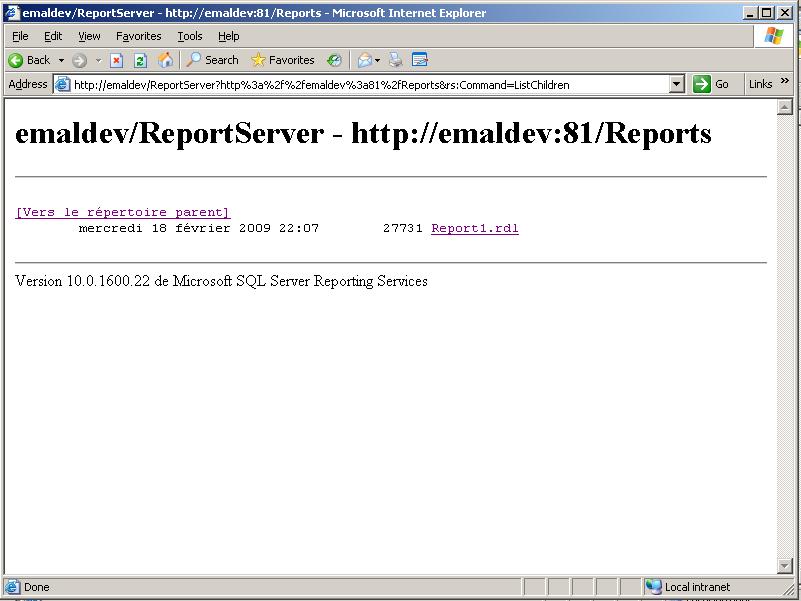
Task: Open the Report1.rdl link
Action: (475, 228)
